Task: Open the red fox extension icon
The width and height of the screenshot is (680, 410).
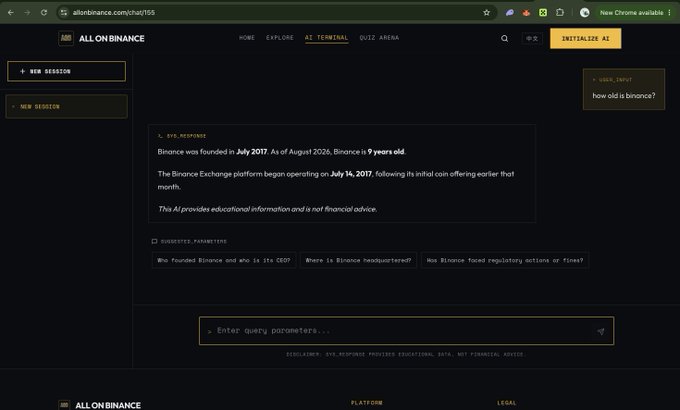Action: (x=526, y=13)
